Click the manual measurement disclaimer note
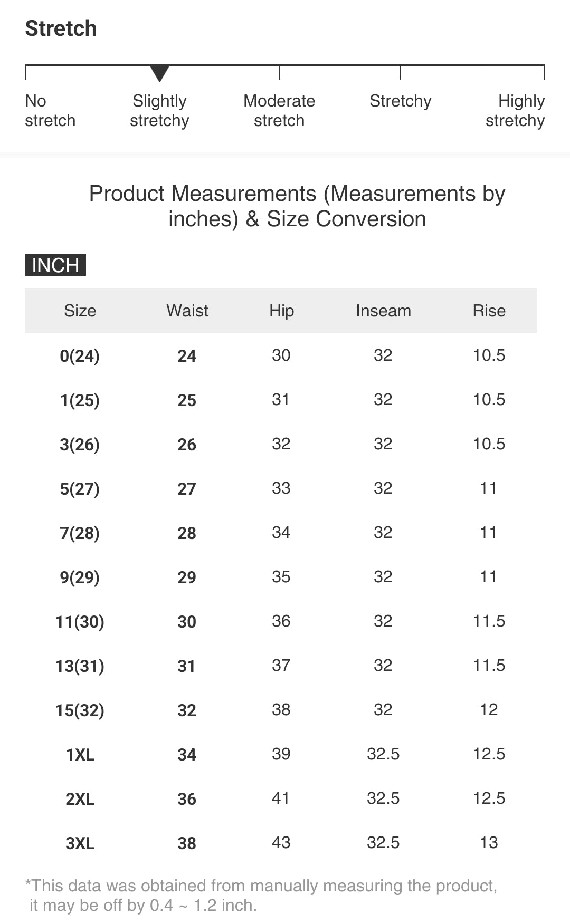The image size is (570, 924). [261, 895]
